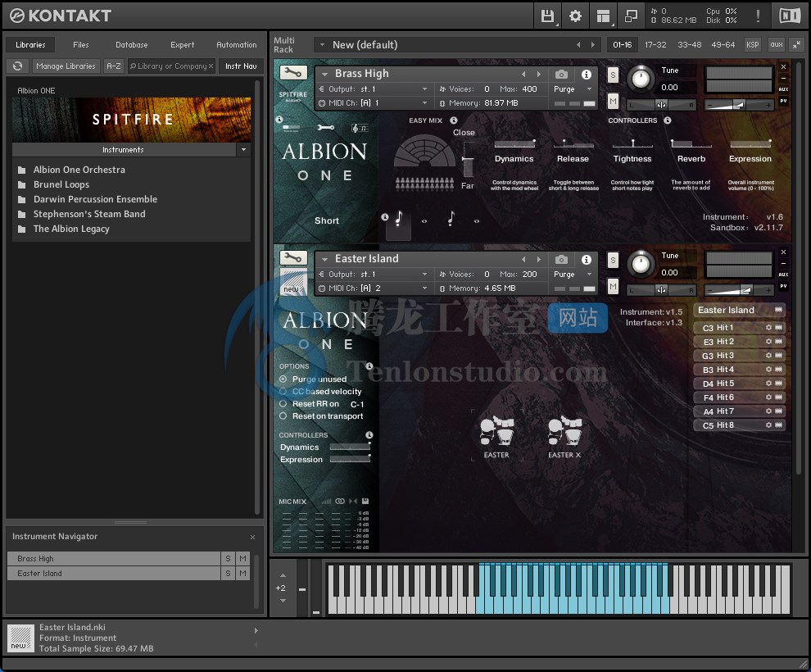Solo the Easter Island instrument header
Screen dimensions: 811x672
coord(613,260)
